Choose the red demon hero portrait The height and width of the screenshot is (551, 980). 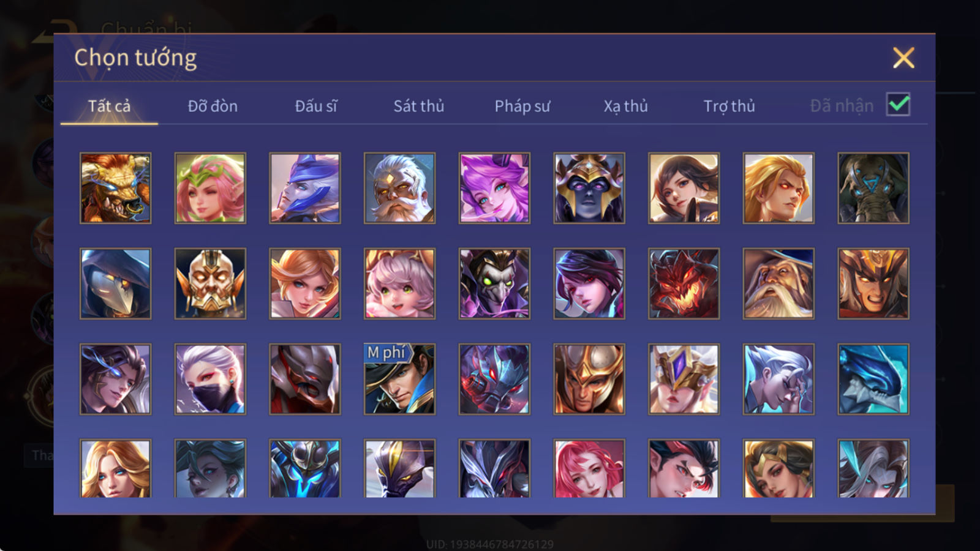(684, 283)
